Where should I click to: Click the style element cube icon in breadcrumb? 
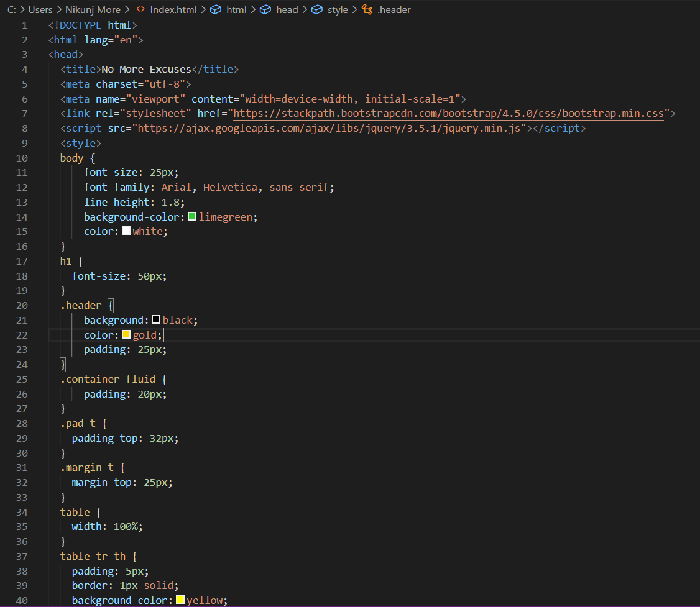317,9
